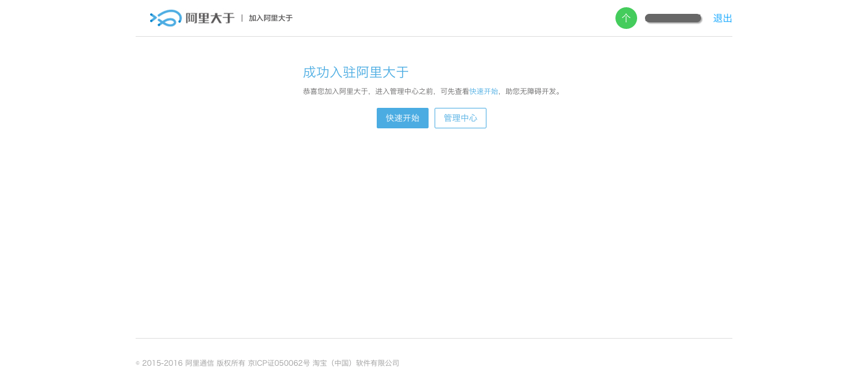Follow the inline 快速开始 text link
The image size is (868, 382).
(483, 92)
